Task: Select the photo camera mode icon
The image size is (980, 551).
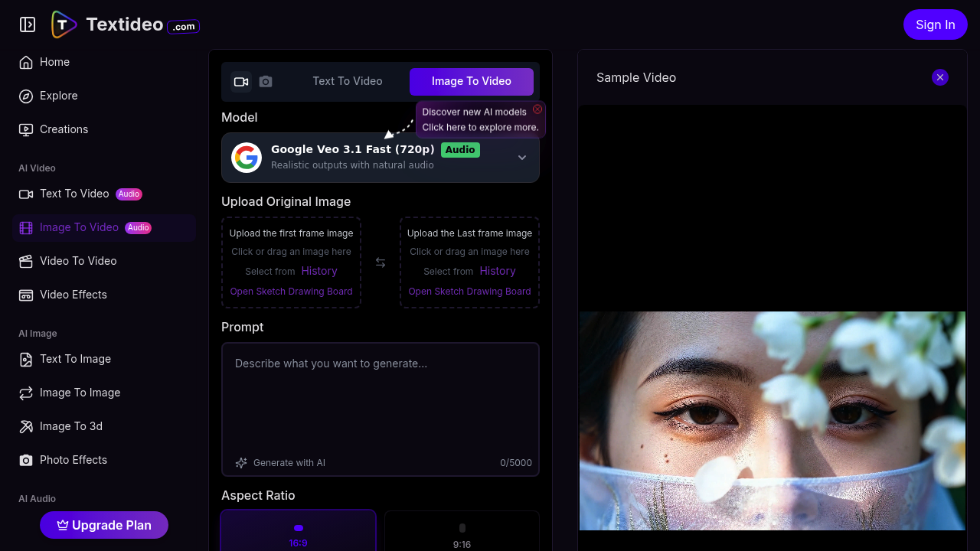Action: tap(266, 81)
